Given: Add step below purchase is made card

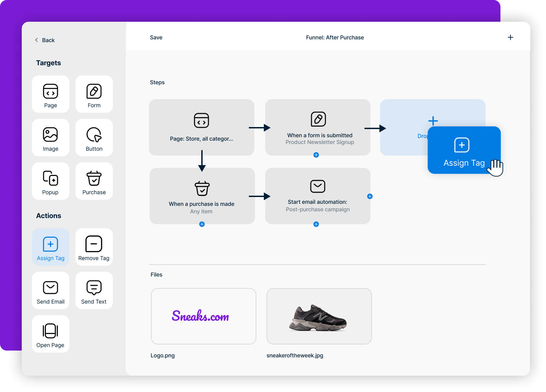Looking at the screenshot, I should pos(202,224).
